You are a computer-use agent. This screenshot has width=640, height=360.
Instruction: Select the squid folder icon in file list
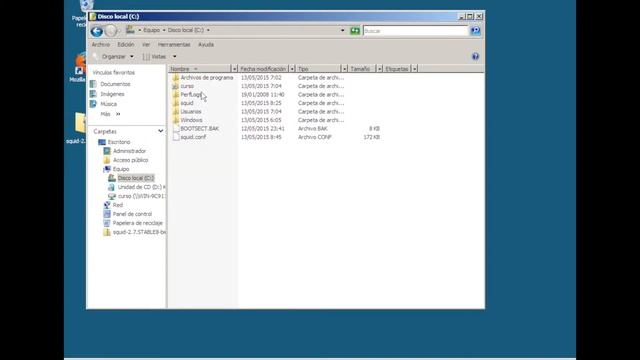(176, 103)
